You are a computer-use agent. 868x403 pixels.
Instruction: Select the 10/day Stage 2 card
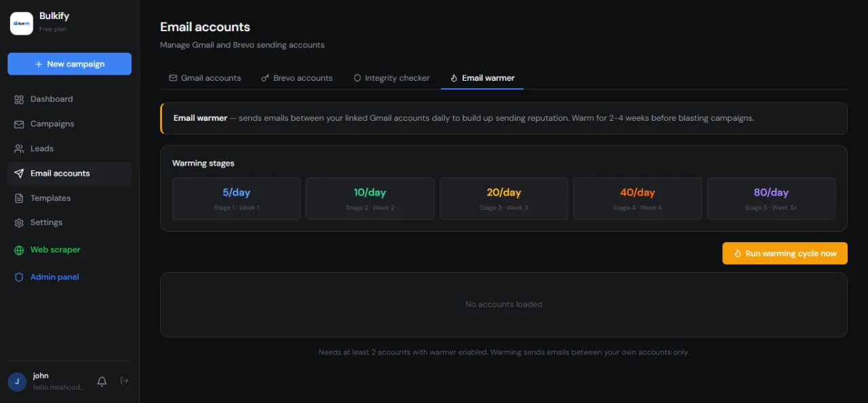[370, 199]
